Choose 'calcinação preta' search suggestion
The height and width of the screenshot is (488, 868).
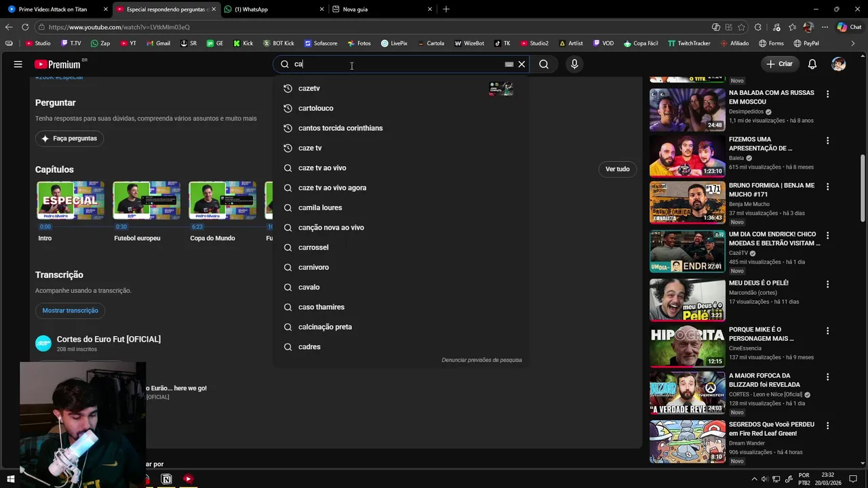pos(401,327)
